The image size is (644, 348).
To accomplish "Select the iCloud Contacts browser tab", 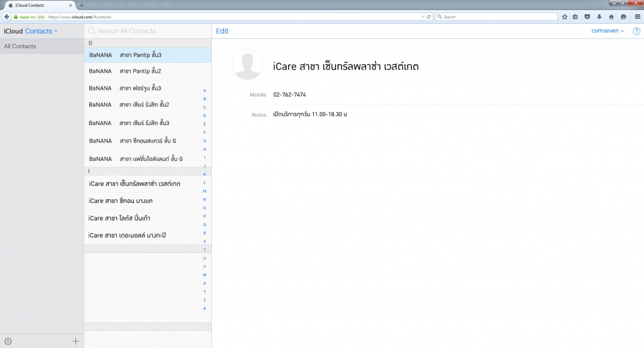I will 39,5.
